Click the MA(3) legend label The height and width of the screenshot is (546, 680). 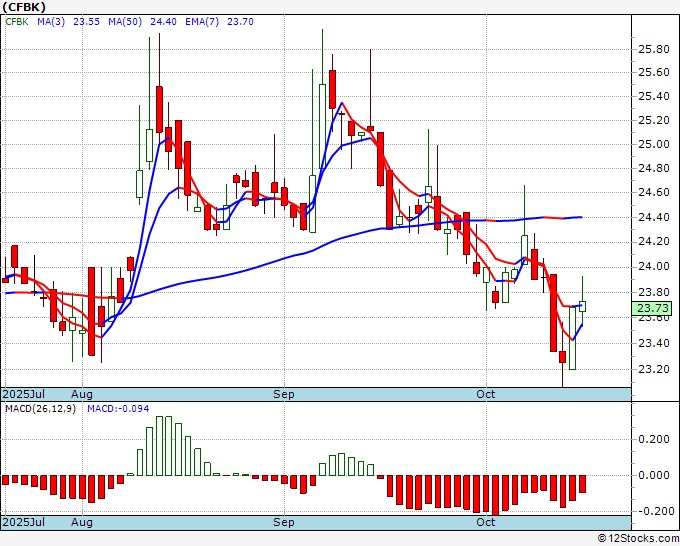pyautogui.click(x=51, y=22)
